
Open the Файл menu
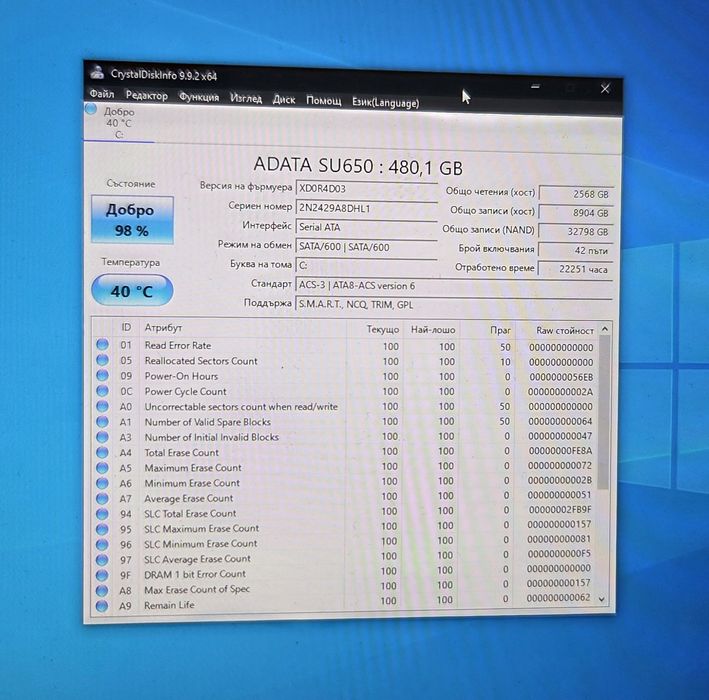tap(102, 94)
